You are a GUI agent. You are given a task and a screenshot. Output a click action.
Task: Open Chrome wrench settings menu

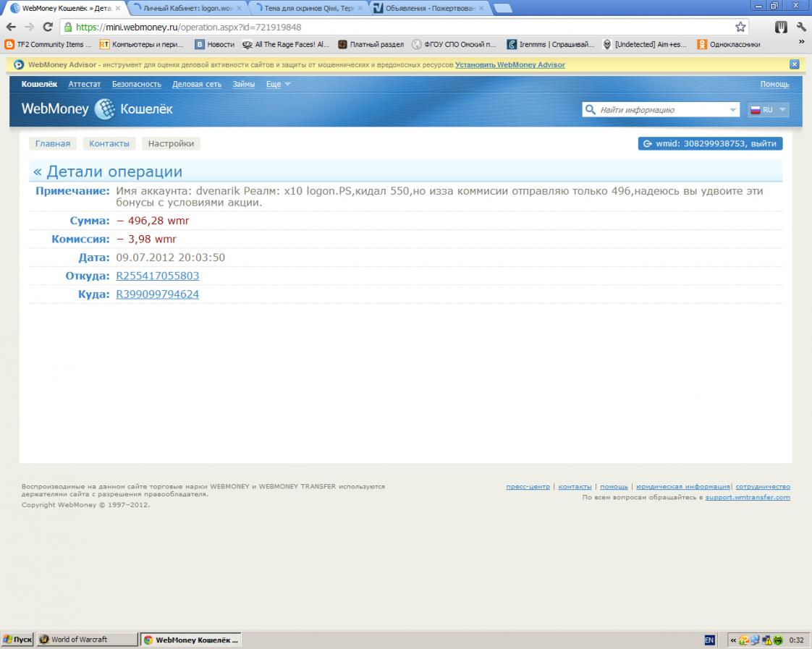click(801, 27)
